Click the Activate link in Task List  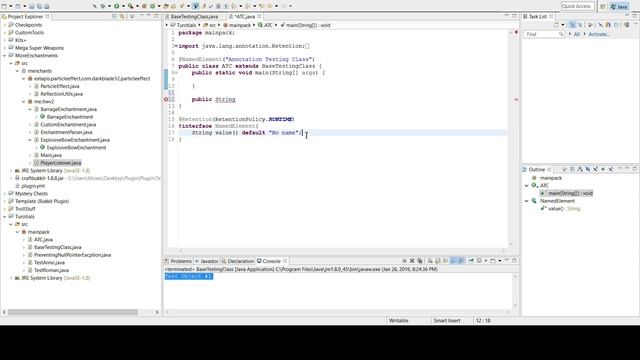(x=598, y=34)
